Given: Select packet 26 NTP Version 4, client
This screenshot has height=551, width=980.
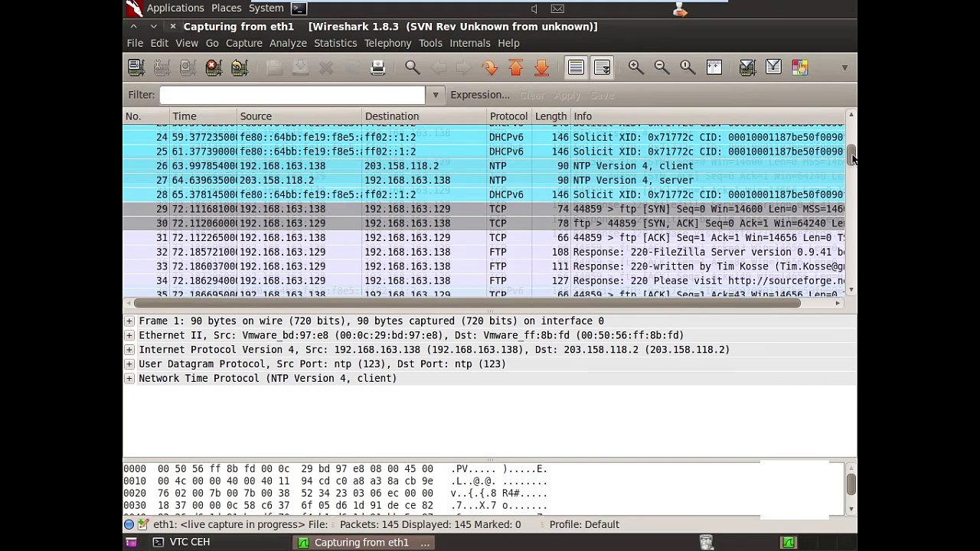Looking at the screenshot, I should pyautogui.click(x=484, y=166).
